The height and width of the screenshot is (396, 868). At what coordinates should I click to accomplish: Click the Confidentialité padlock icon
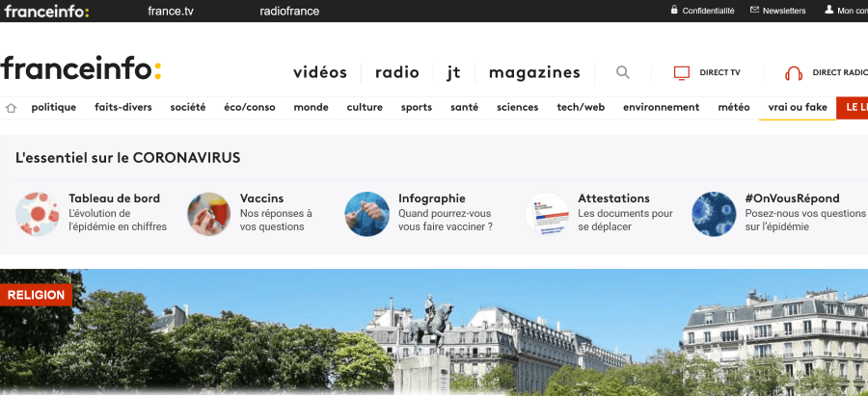674,10
